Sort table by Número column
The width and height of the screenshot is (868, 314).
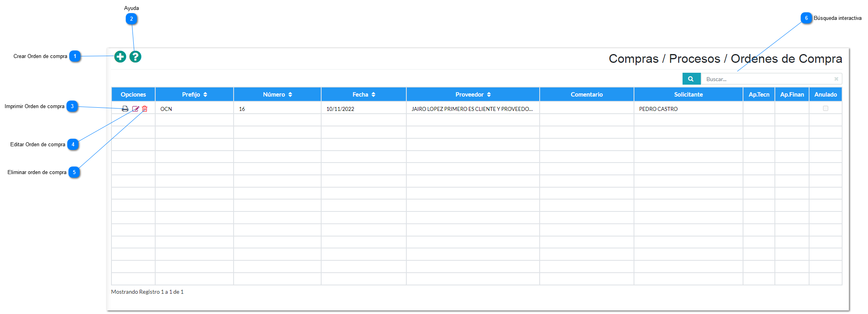[277, 95]
